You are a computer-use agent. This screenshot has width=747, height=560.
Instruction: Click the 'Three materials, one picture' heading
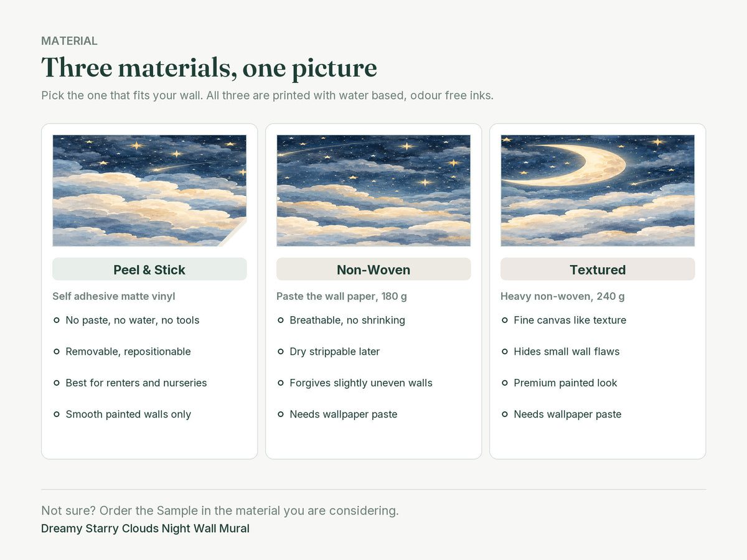(209, 67)
